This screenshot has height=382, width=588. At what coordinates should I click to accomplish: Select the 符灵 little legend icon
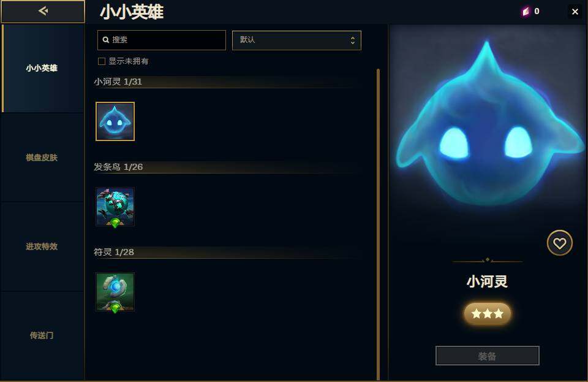tap(115, 292)
